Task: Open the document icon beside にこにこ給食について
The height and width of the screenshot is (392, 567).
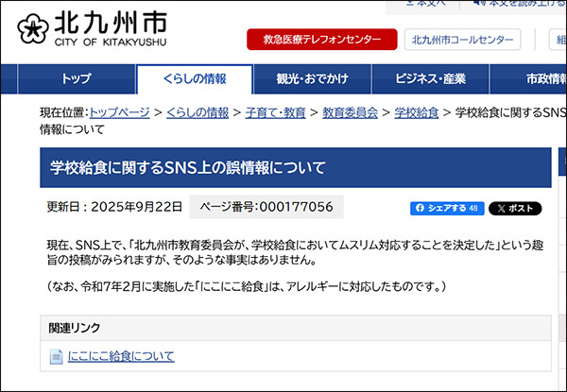Action: click(x=56, y=357)
